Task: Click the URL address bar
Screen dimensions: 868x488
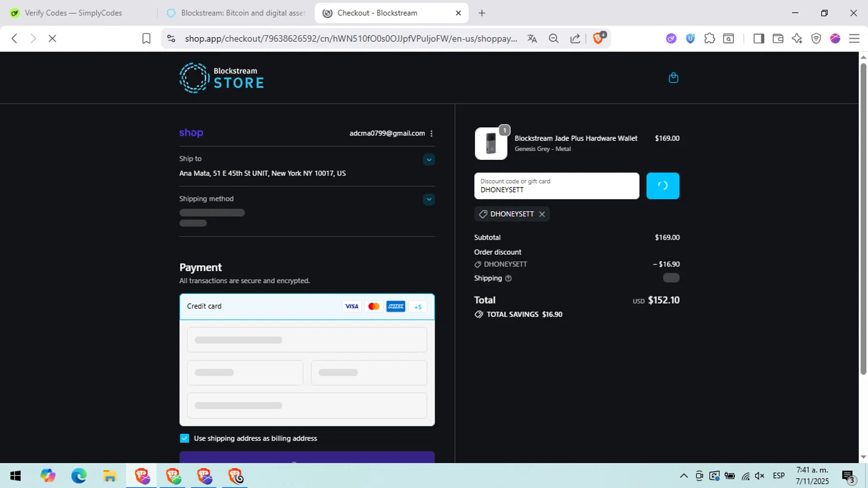Action: [351, 38]
